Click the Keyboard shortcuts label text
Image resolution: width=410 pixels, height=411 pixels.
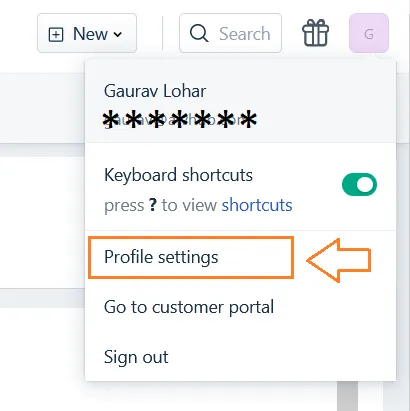pos(178,175)
